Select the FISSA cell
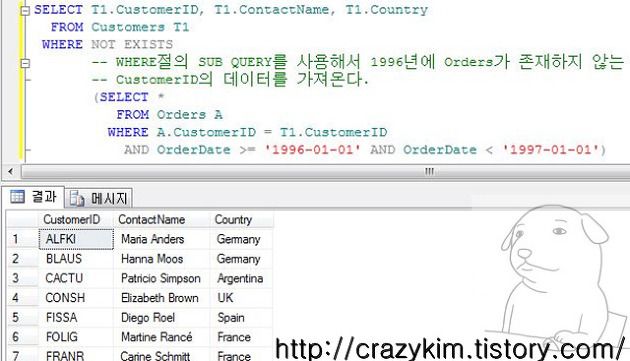Viewport: 630px width, 361px height. click(x=76, y=318)
